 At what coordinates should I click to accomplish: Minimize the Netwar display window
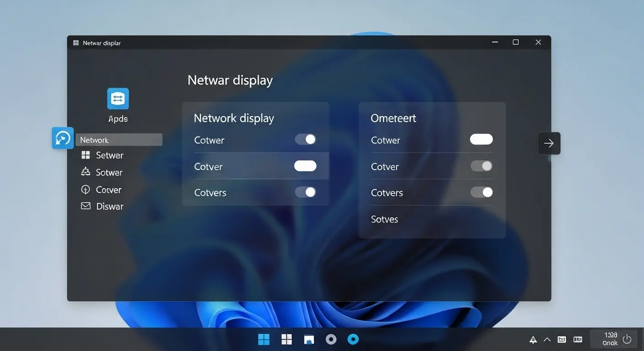click(495, 42)
